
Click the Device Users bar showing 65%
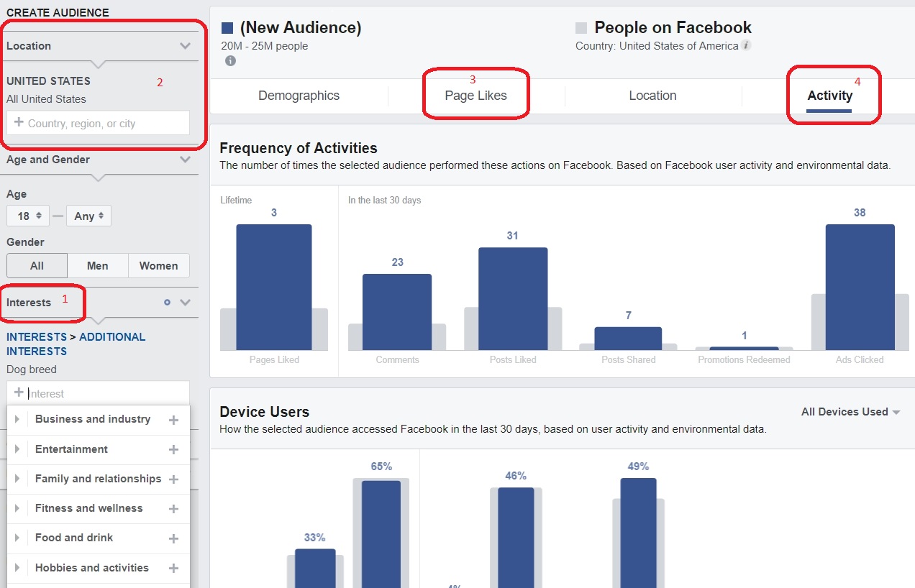(x=381, y=534)
